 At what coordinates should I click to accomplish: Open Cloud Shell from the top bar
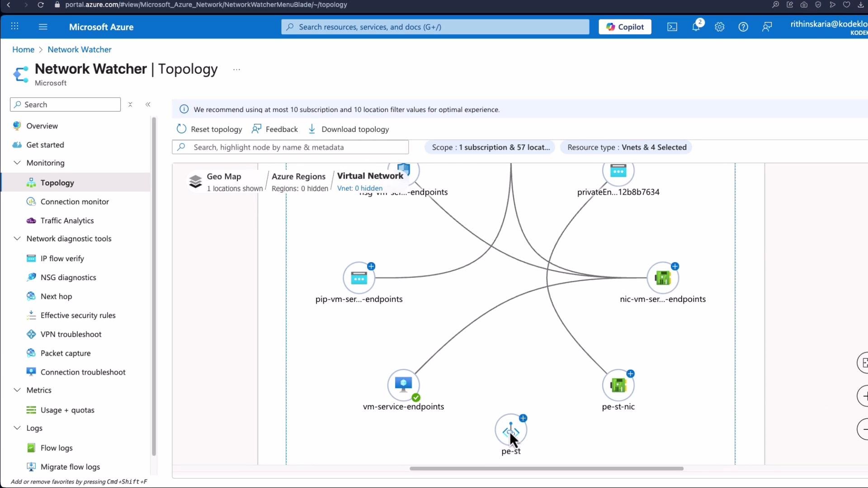[x=672, y=27]
